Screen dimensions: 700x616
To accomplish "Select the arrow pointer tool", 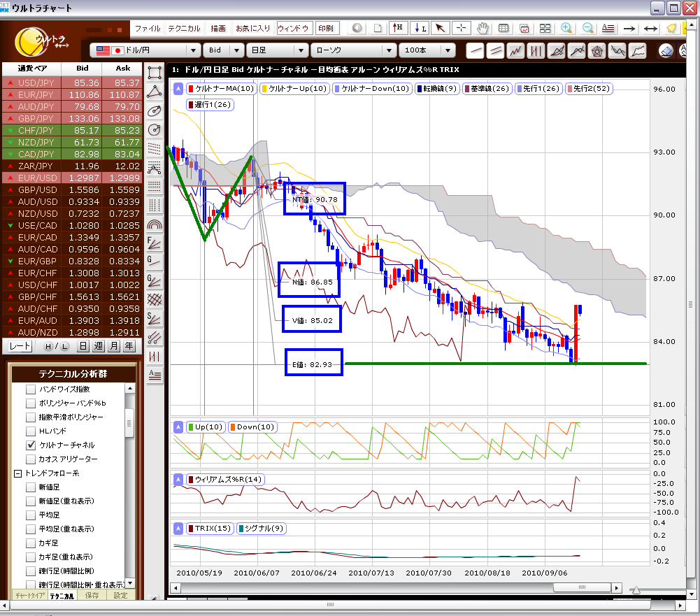I will click(440, 28).
